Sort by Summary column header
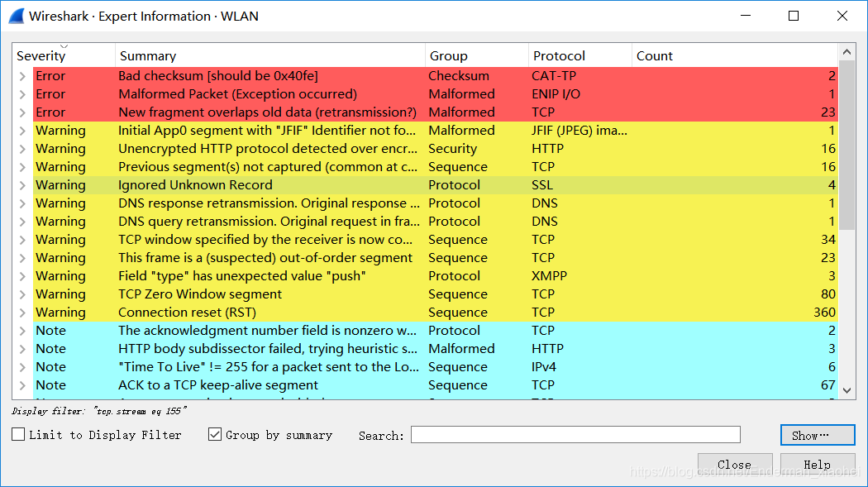The height and width of the screenshot is (487, 868). pyautogui.click(x=270, y=55)
